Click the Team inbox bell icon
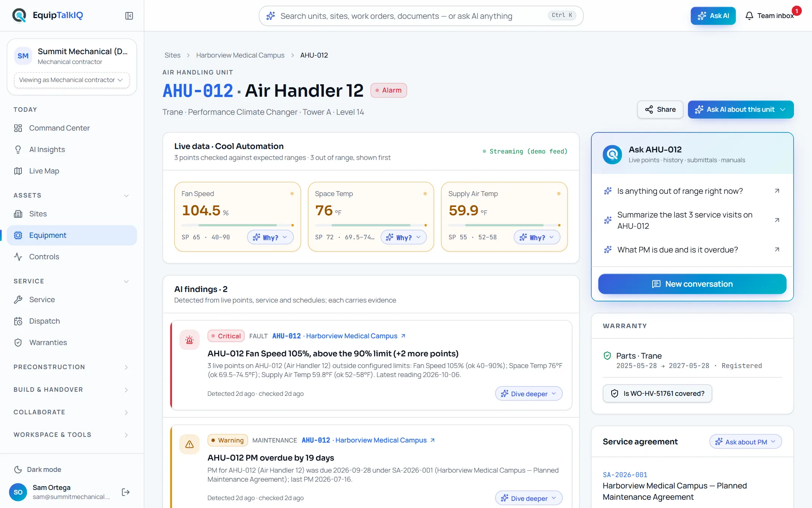The image size is (812, 508). click(x=749, y=16)
